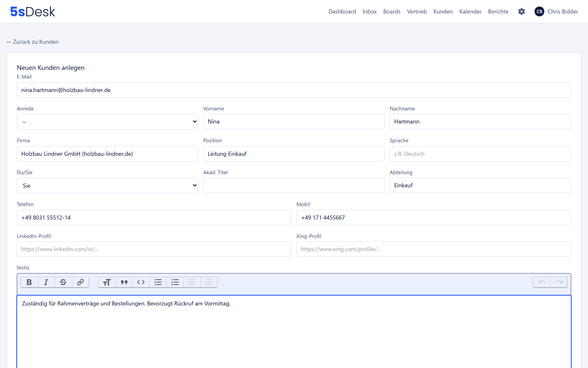Image resolution: width=588 pixels, height=368 pixels.
Task: Open settings via the gear icon
Action: [521, 11]
